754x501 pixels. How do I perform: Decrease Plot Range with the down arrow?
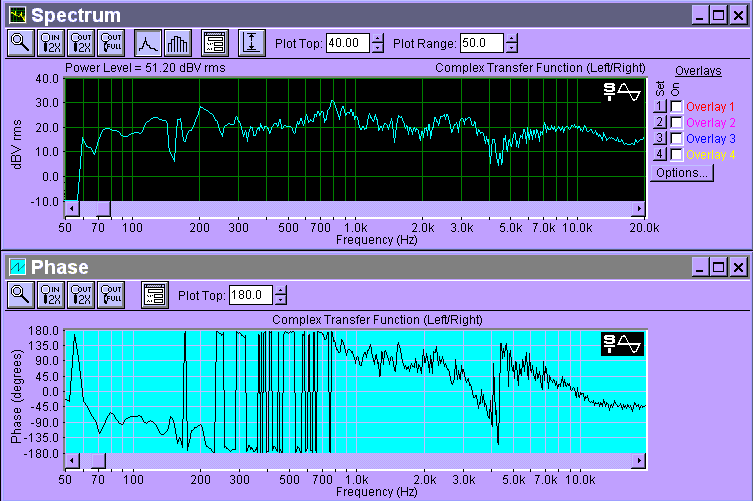coord(512,47)
